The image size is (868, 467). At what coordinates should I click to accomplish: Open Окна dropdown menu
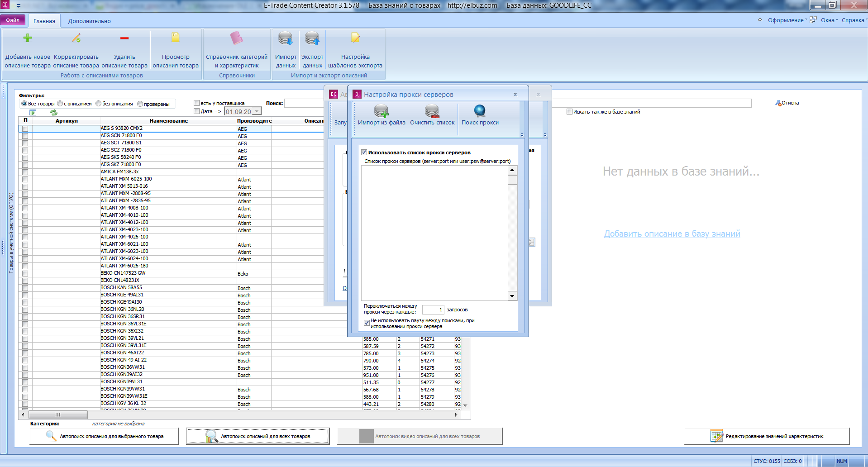pyautogui.click(x=830, y=20)
